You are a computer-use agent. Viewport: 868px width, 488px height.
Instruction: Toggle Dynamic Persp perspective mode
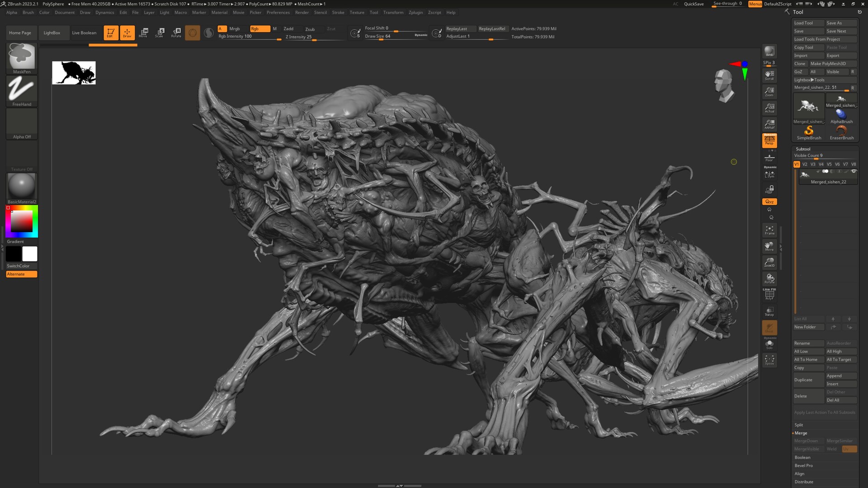point(769,140)
